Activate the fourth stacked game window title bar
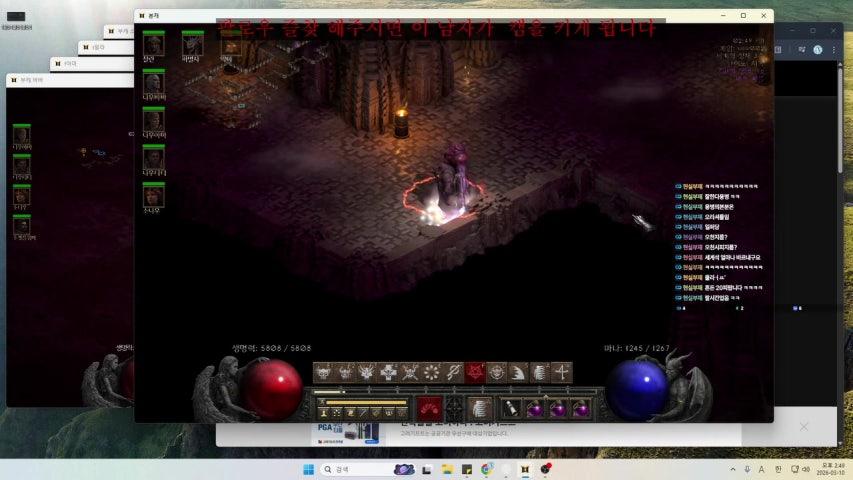Screen dimensions: 853x480 point(119,31)
